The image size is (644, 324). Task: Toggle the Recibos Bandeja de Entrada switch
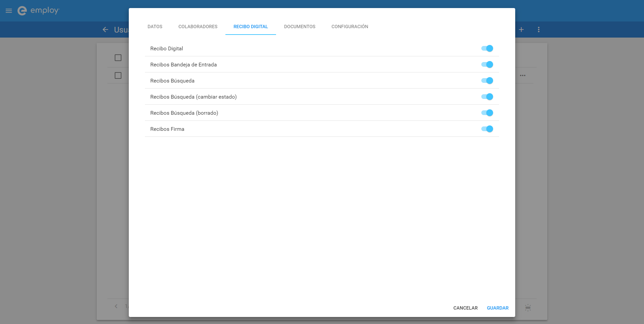(487, 64)
